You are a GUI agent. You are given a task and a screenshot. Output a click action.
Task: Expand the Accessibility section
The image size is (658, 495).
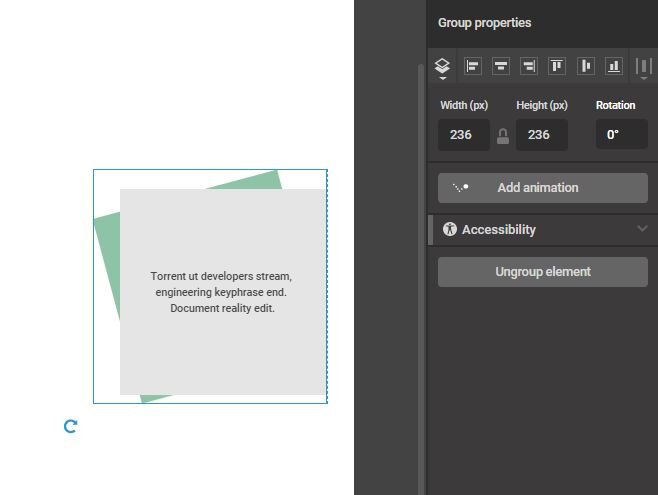(x=642, y=229)
